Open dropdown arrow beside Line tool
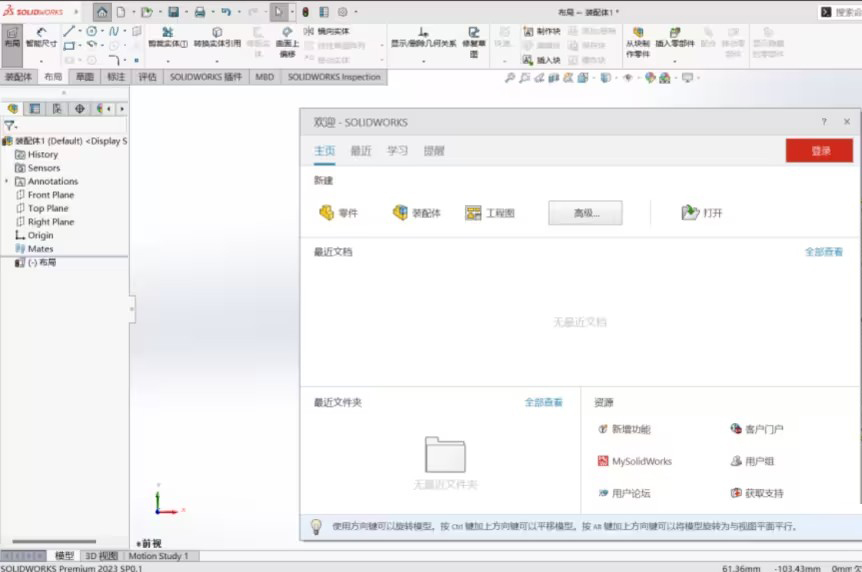 tap(80, 31)
